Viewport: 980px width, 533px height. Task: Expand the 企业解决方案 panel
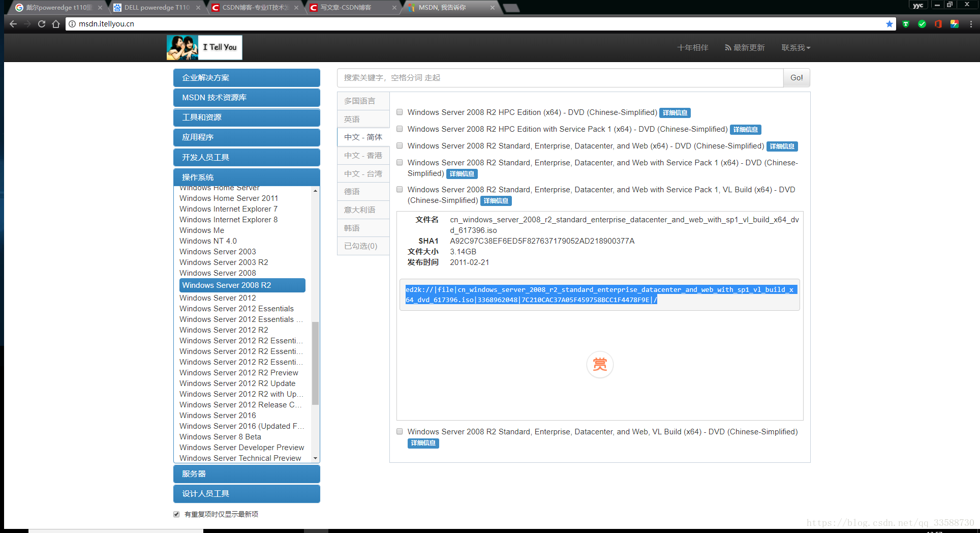point(247,78)
